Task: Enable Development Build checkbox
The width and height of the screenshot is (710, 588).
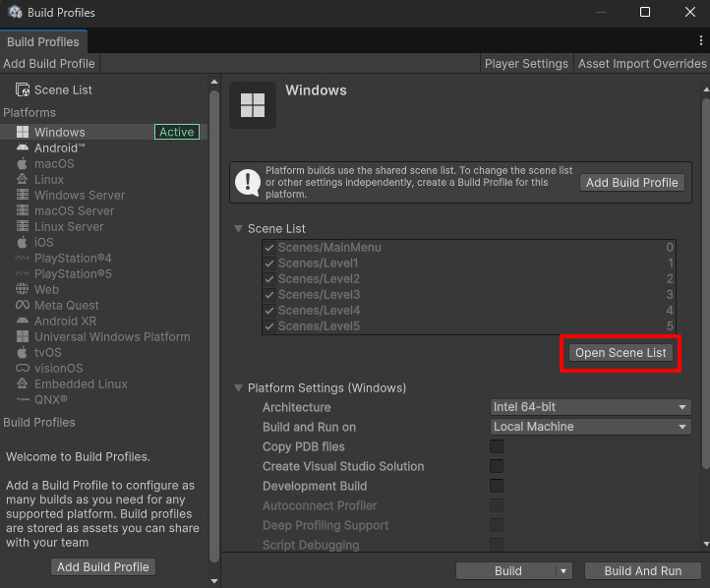Action: click(x=497, y=486)
